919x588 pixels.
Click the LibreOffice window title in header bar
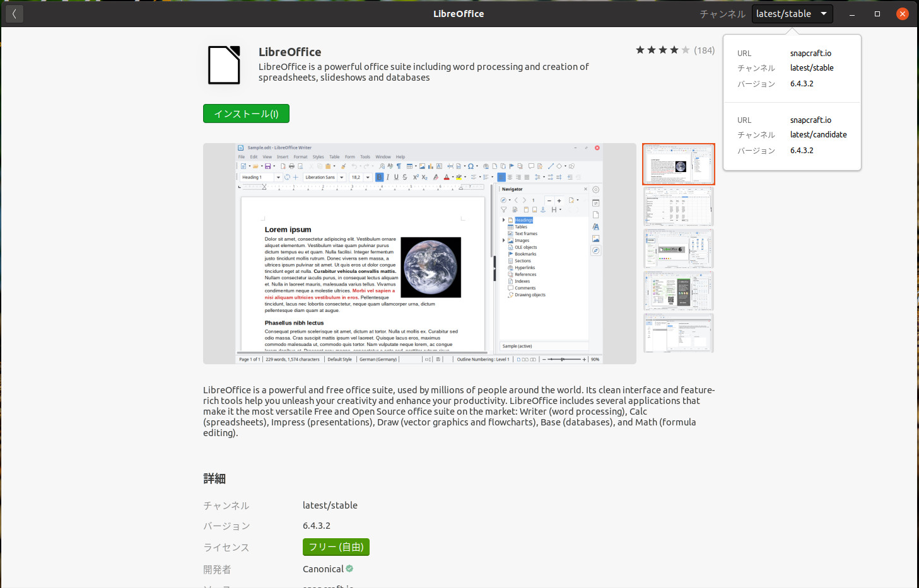pos(459,14)
